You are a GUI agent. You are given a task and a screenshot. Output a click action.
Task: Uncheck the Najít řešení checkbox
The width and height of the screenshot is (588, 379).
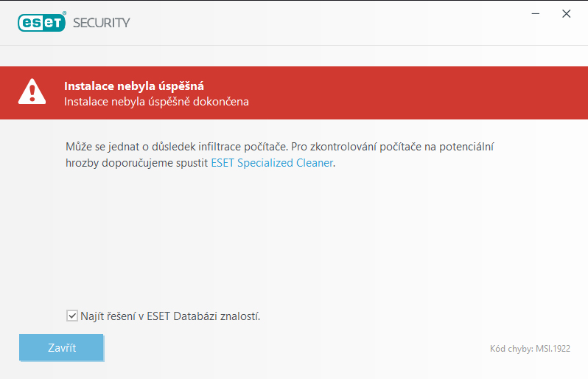click(x=71, y=316)
